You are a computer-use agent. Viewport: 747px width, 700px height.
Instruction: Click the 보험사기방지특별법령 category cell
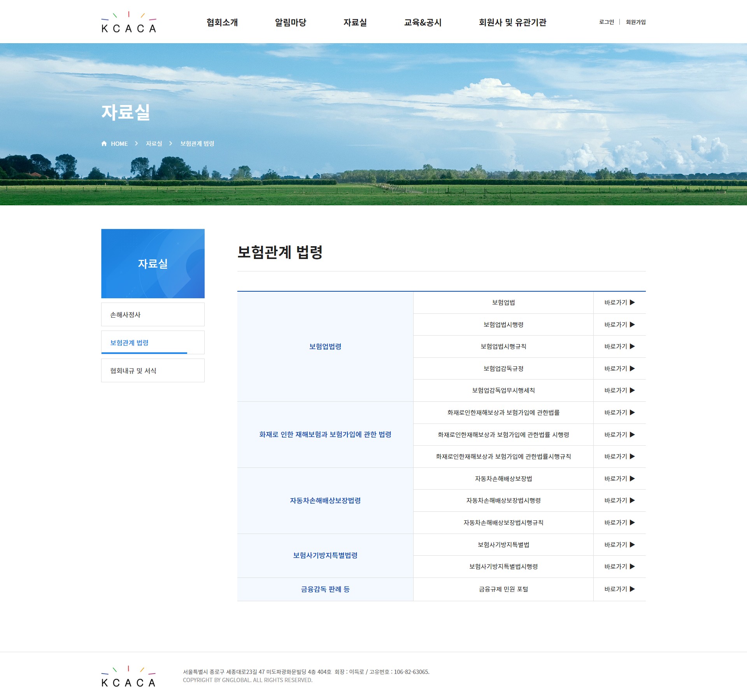[x=325, y=556]
